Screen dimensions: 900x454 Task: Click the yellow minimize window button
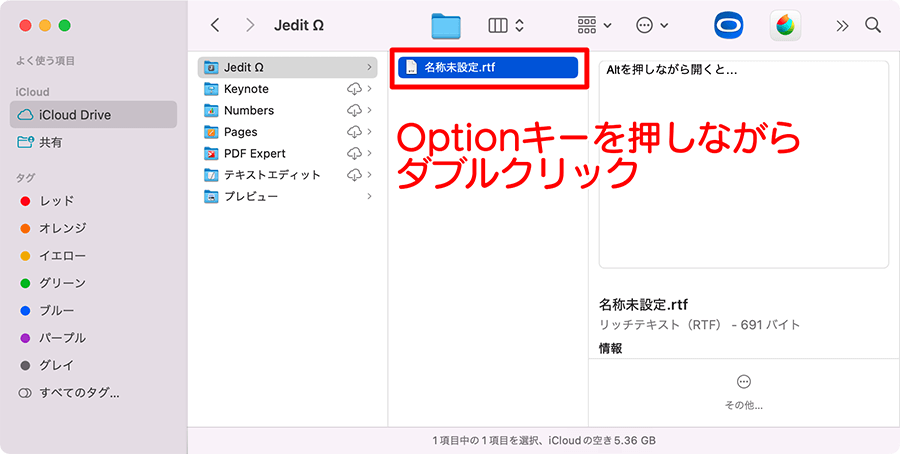[x=45, y=25]
